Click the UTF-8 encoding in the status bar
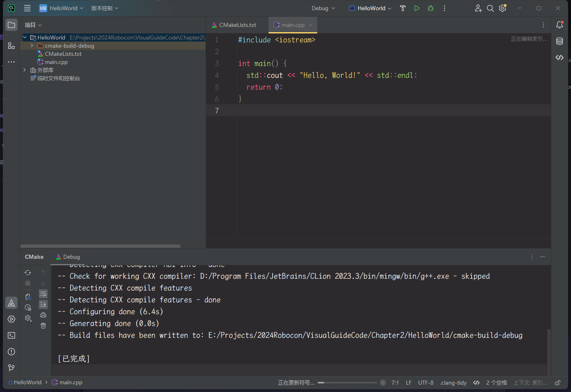The height and width of the screenshot is (392, 571). coord(425,383)
